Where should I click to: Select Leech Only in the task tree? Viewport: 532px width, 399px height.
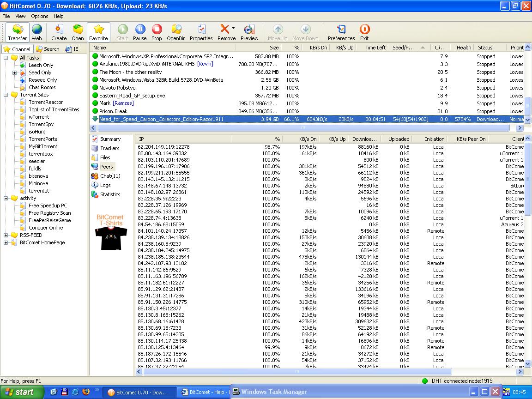tap(41, 65)
